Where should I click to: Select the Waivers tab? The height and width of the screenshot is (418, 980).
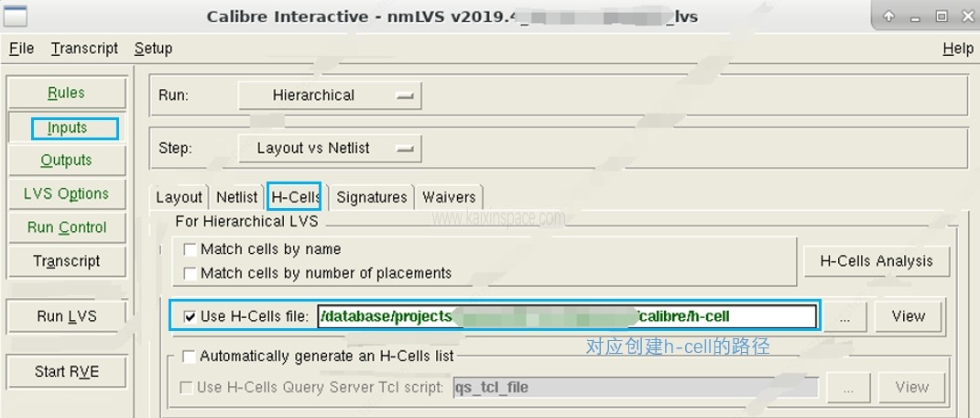coord(449,197)
